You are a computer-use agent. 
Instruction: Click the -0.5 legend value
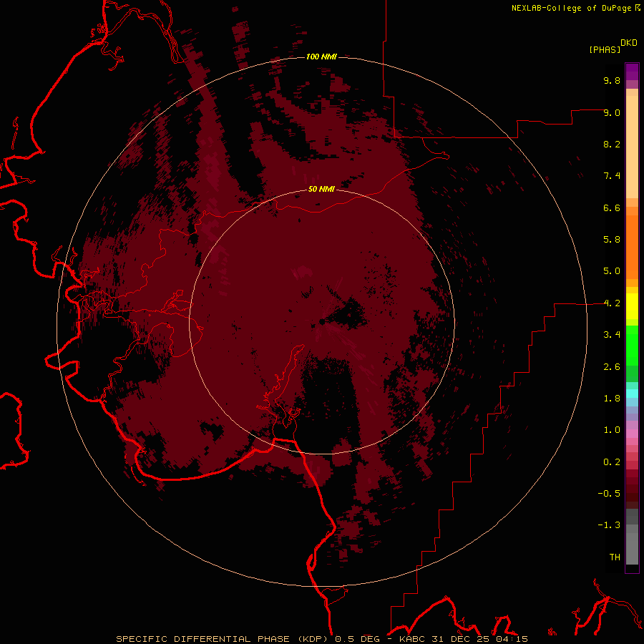[x=609, y=494]
